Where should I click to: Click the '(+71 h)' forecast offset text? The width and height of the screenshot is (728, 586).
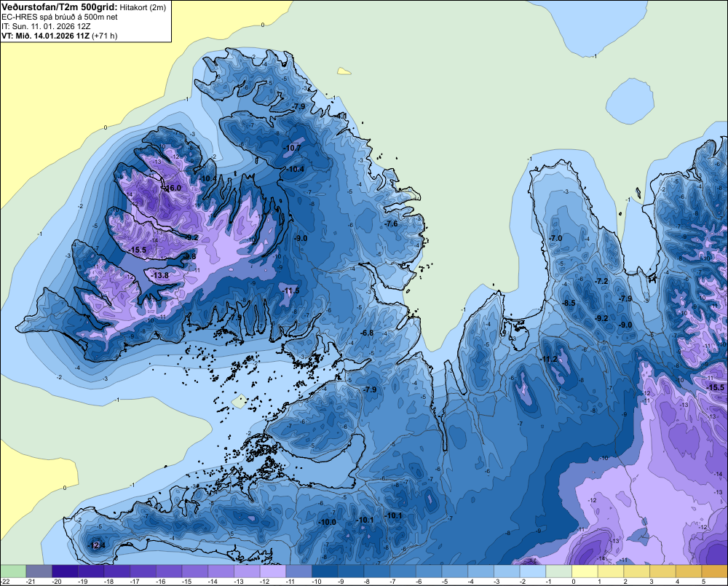click(x=104, y=36)
